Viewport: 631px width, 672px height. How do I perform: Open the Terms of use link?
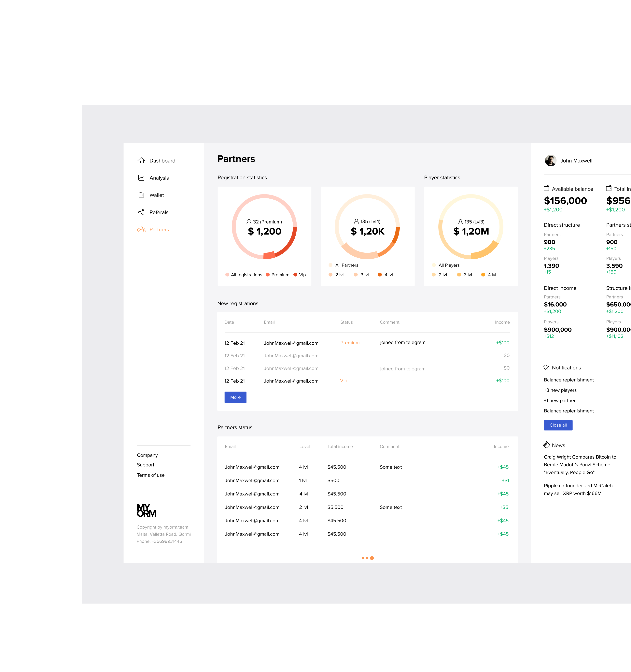(151, 475)
